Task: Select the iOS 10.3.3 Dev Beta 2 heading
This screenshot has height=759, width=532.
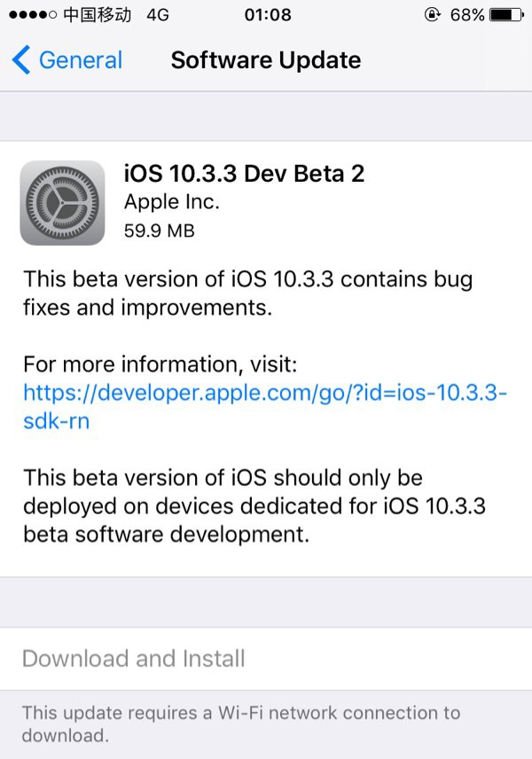Action: tap(244, 173)
